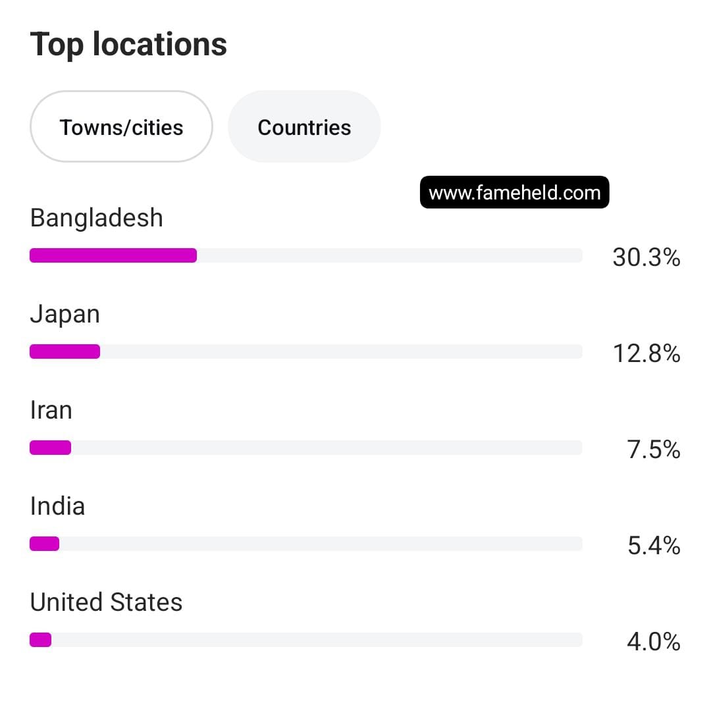711x728 pixels.
Task: Click the United States magenta progress bar
Action: pos(40,640)
